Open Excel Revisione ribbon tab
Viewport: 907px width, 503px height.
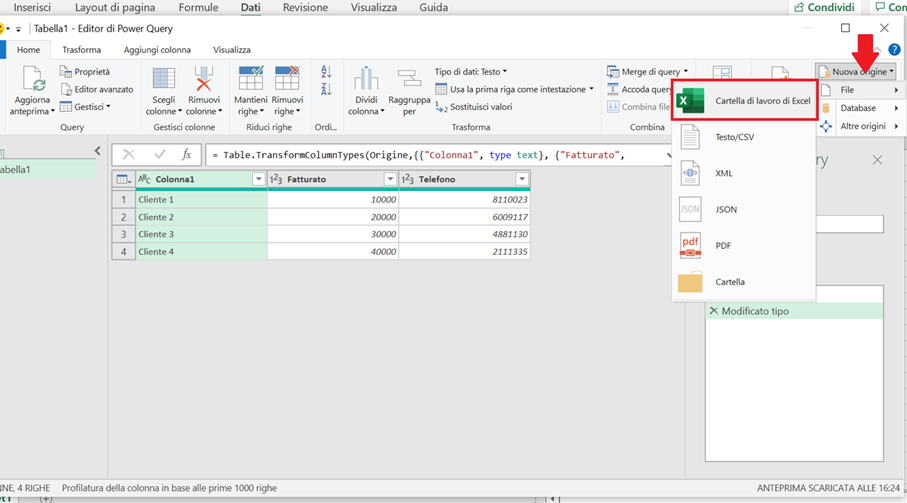pos(305,8)
